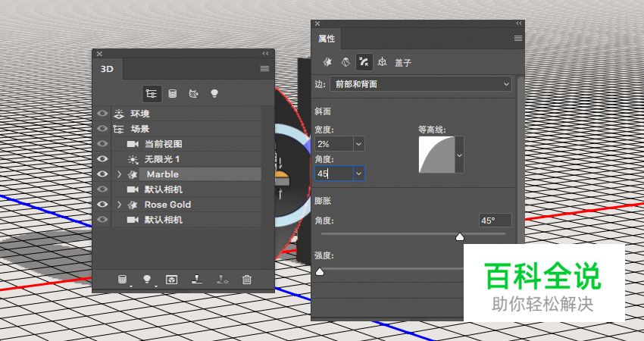Collapse the Properties panel with double arrows
The image size is (644, 341).
[519, 23]
